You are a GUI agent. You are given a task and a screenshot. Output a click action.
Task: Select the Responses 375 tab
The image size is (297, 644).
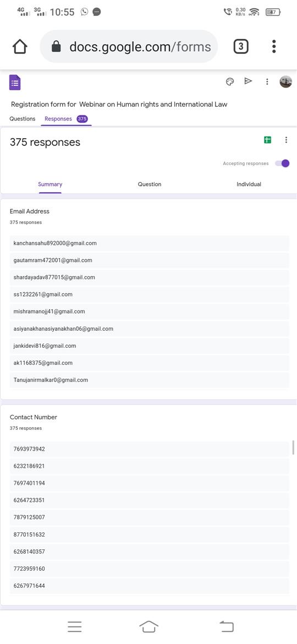(65, 119)
